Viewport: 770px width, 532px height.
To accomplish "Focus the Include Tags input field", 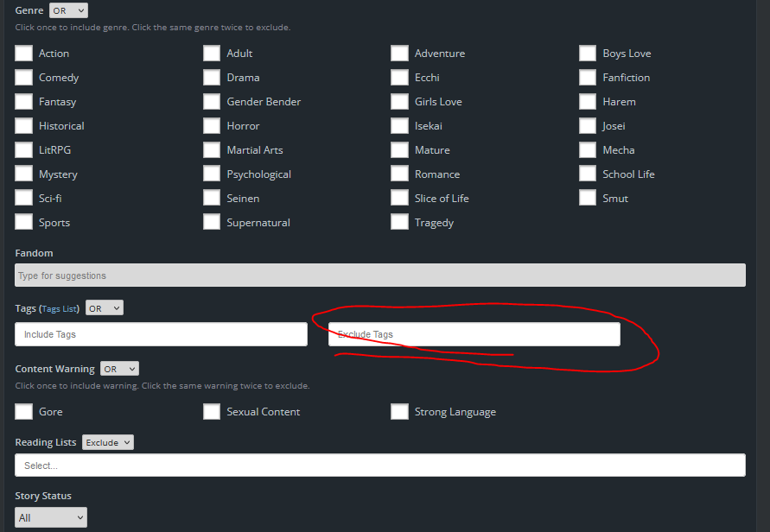I will (x=161, y=334).
